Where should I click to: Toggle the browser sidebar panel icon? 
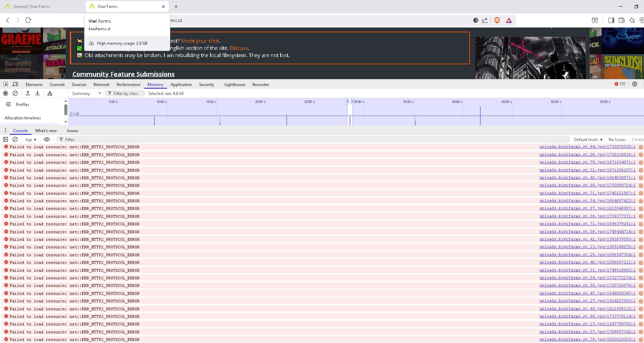(611, 20)
